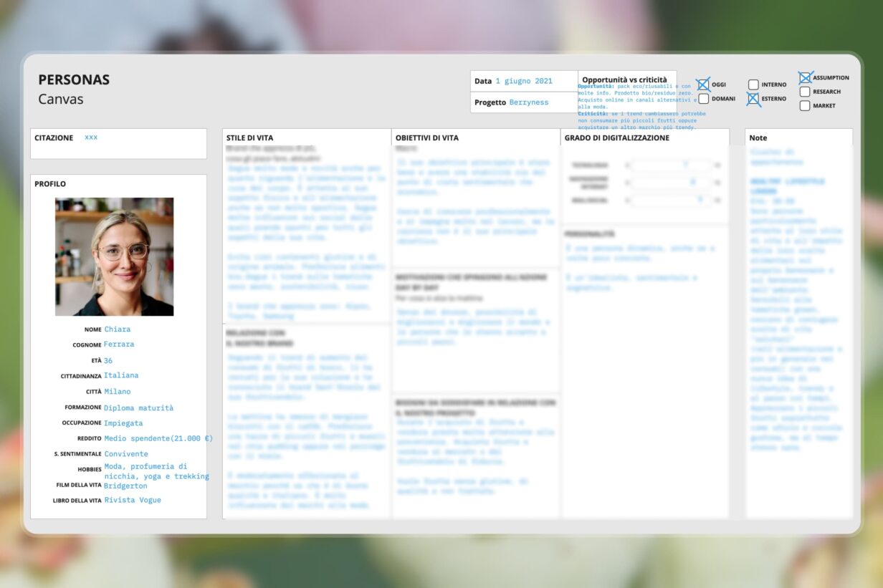Click the hobbies text starting 'Moda, profumeria'
The image size is (883, 588).
(157, 471)
